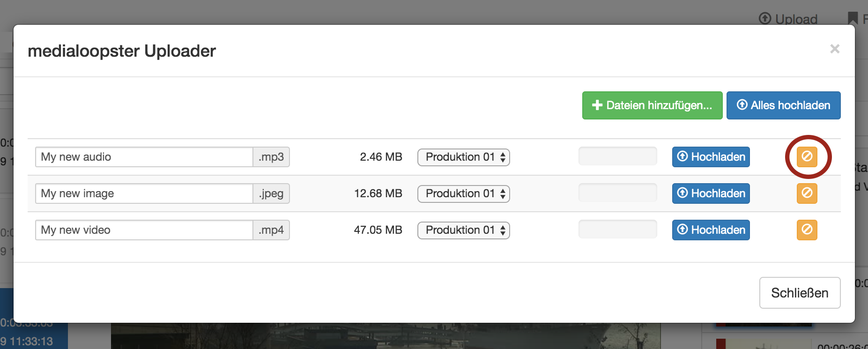Image resolution: width=868 pixels, height=349 pixels.
Task: Edit the My new video name field
Action: [x=144, y=230]
